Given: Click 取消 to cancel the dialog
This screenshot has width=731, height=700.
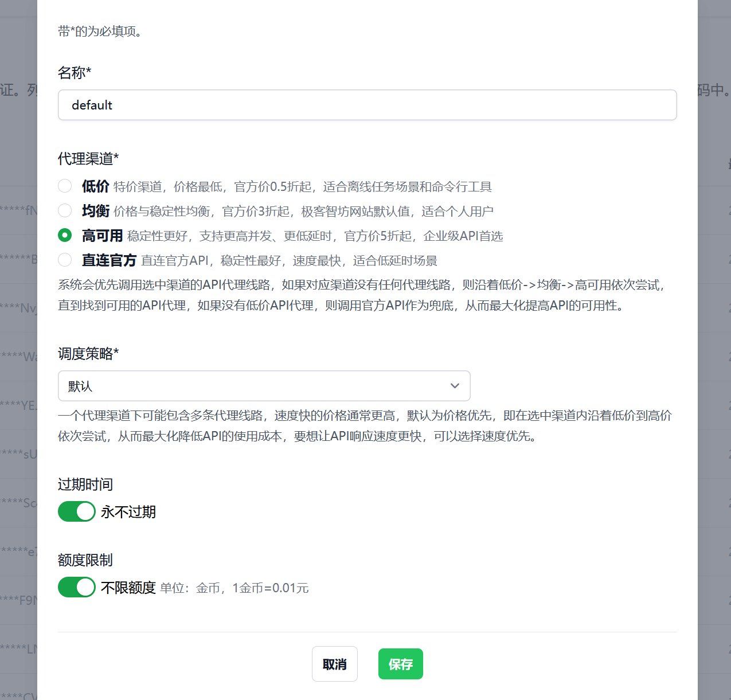Looking at the screenshot, I should 334,663.
